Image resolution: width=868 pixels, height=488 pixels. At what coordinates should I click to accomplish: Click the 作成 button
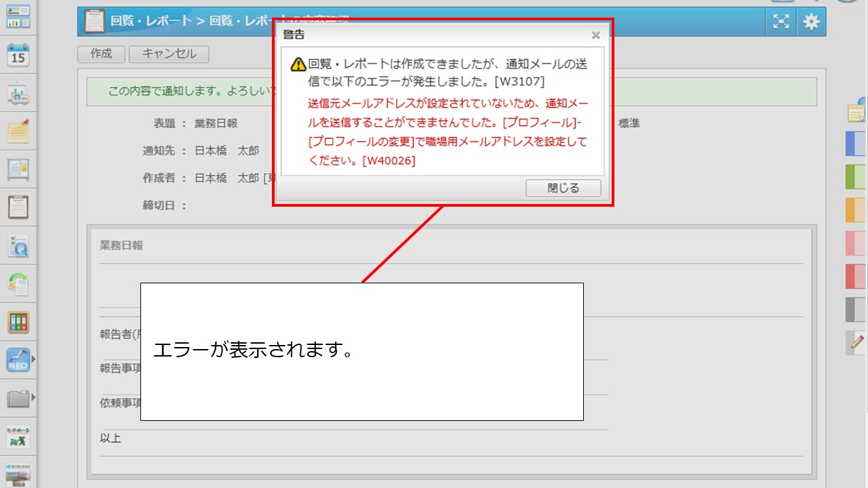click(101, 54)
